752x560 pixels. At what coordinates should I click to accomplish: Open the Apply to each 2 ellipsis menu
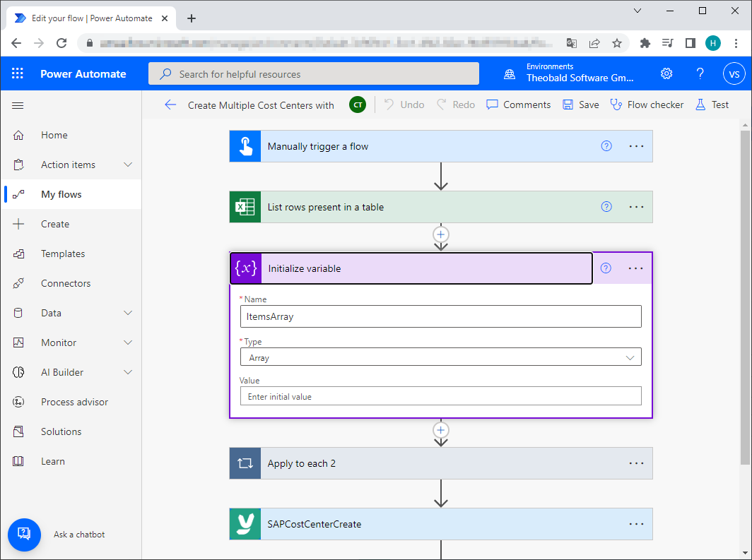tap(636, 463)
